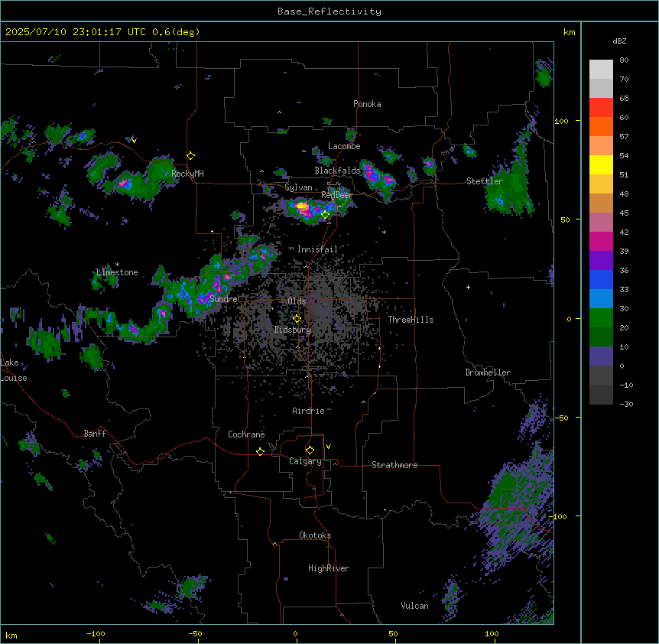Image resolution: width=659 pixels, height=644 pixels.
Task: Click the yellow diamond marker above Calgary label
Action: [310, 450]
